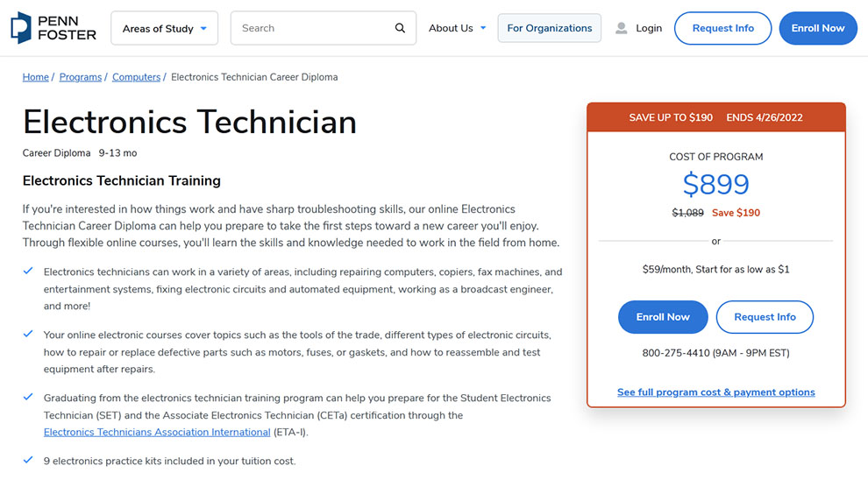Click the checkmark beside practice kits bullet
This screenshot has height=494, width=868.
(28, 460)
